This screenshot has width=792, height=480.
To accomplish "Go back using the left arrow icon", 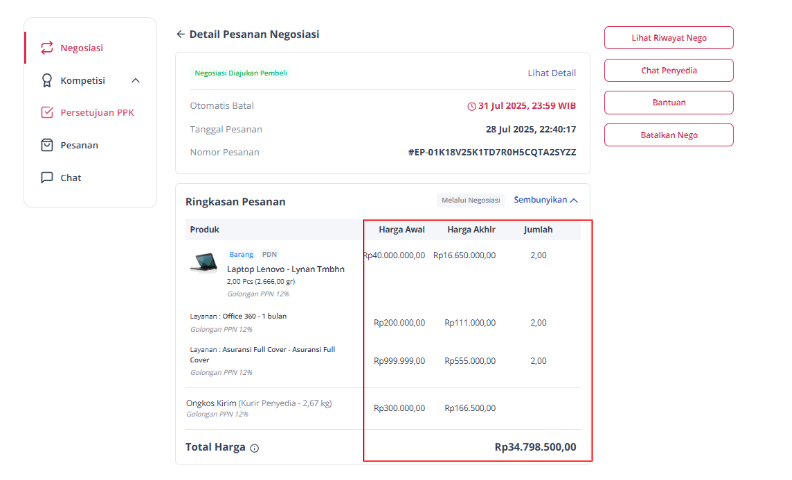I will 180,34.
